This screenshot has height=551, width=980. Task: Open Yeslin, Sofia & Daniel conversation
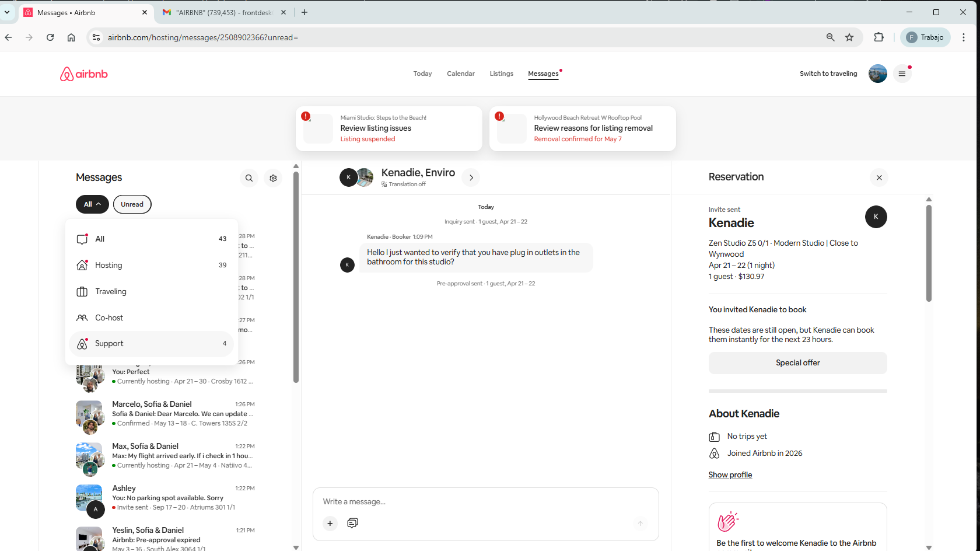pyautogui.click(x=166, y=539)
